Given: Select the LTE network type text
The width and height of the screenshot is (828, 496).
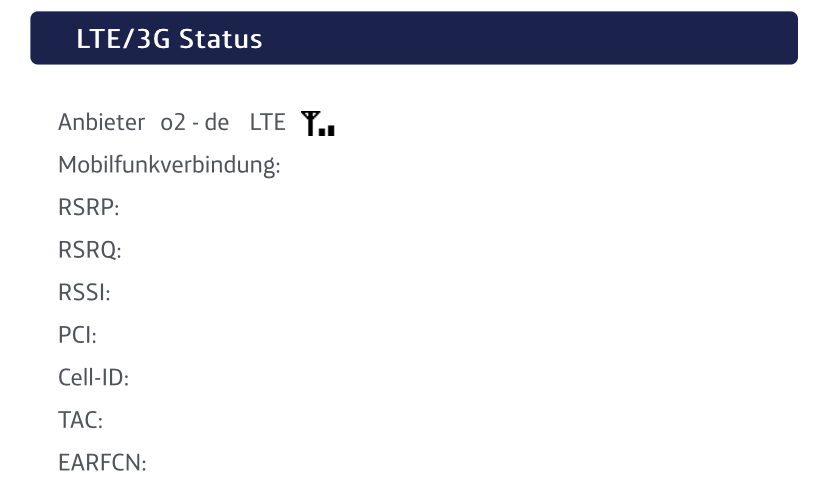Looking at the screenshot, I should [267, 123].
